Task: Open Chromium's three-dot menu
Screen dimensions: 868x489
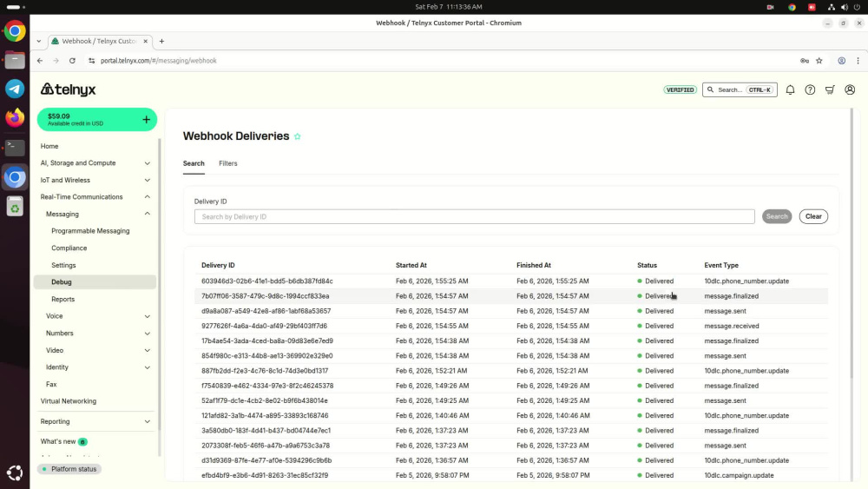Action: point(858,61)
